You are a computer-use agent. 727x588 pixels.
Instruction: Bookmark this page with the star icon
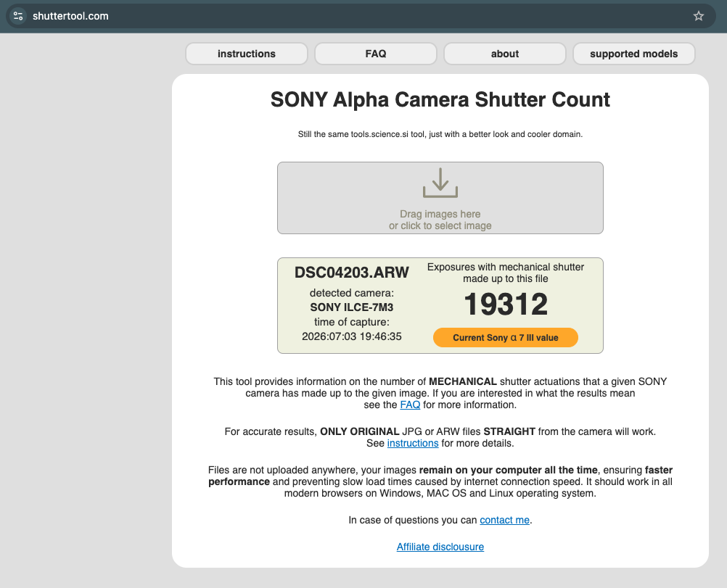coord(698,16)
